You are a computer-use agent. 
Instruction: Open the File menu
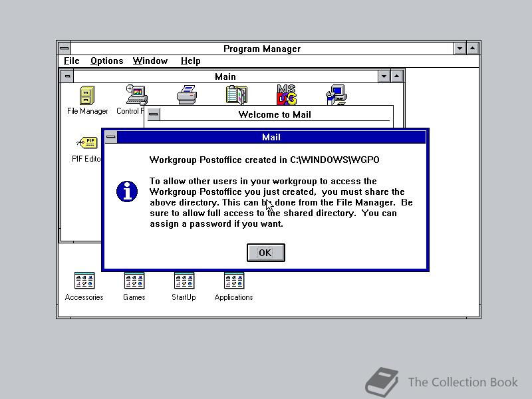coord(72,61)
